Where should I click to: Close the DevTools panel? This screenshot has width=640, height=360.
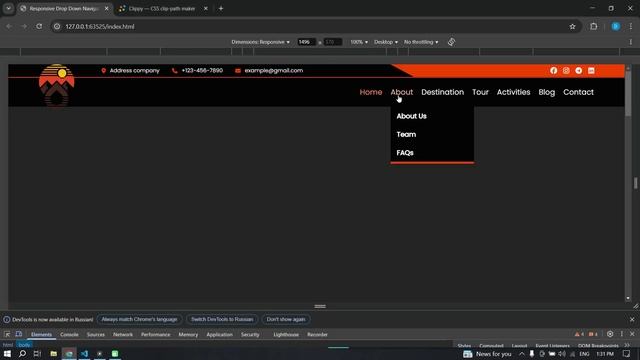[x=632, y=334]
